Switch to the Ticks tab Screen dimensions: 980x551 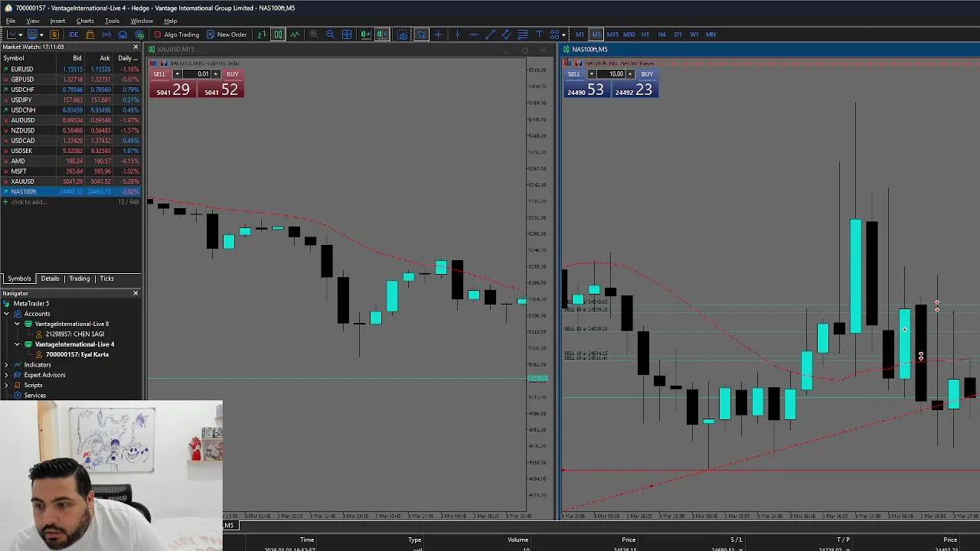coord(106,279)
